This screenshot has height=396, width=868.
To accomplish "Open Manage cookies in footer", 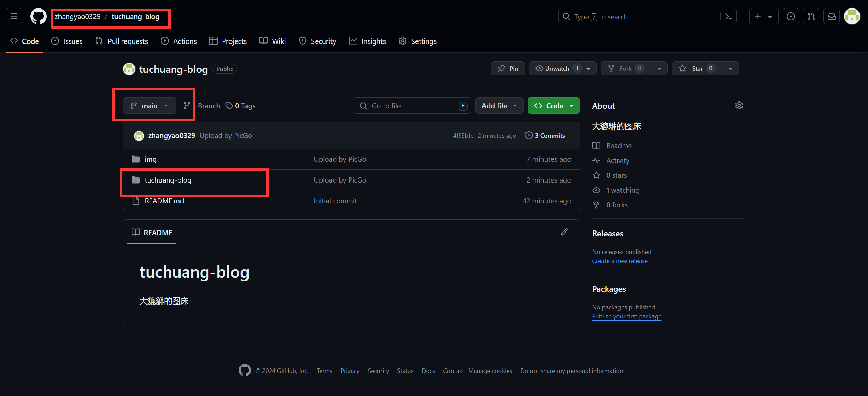I will (490, 371).
